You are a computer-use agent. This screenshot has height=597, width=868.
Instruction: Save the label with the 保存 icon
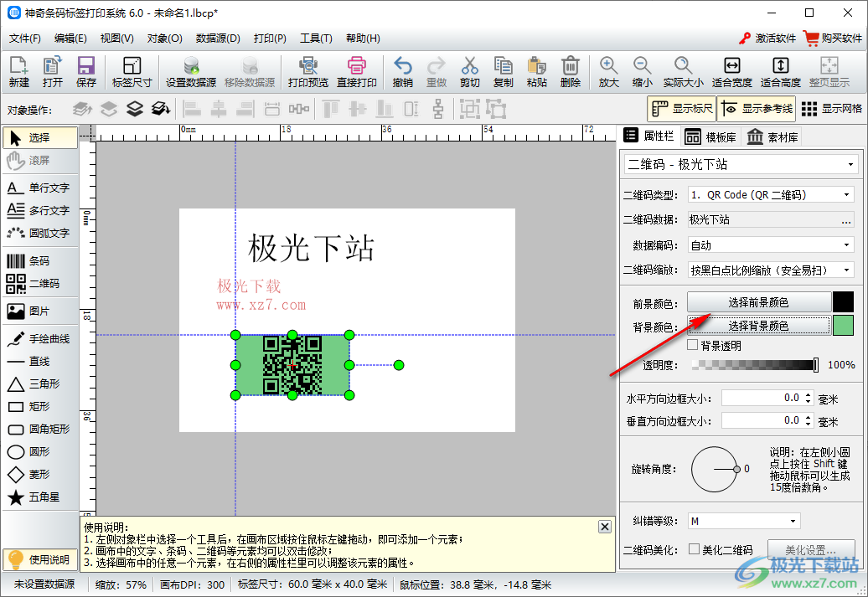coord(85,72)
